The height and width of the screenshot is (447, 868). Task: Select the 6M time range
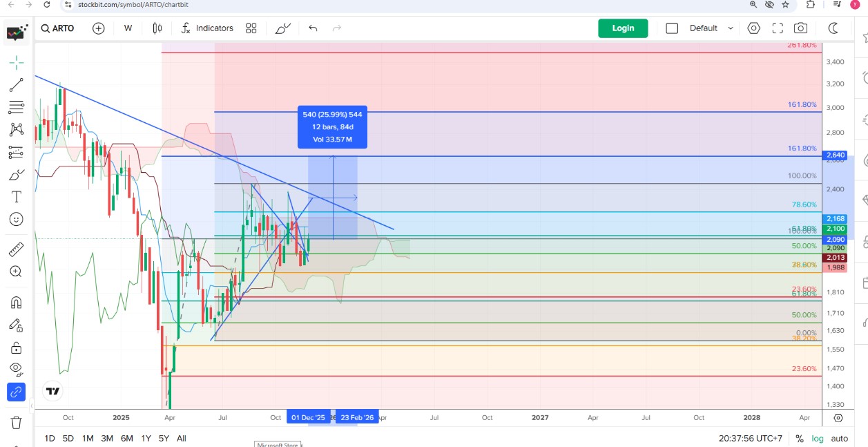(126, 438)
